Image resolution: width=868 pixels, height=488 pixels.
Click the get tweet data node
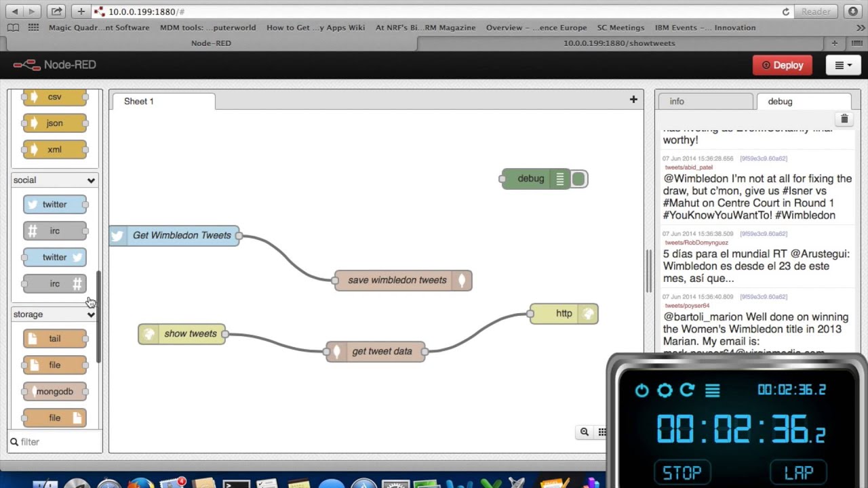(376, 351)
